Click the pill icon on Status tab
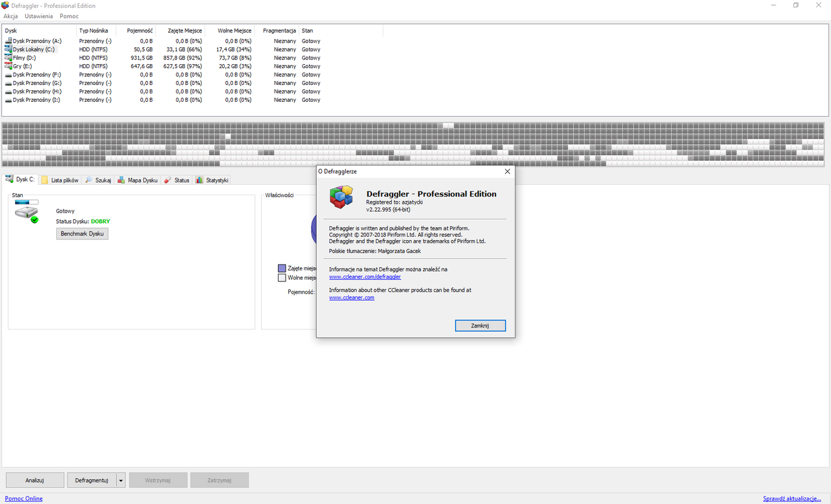The width and height of the screenshot is (831, 504). [x=167, y=180]
